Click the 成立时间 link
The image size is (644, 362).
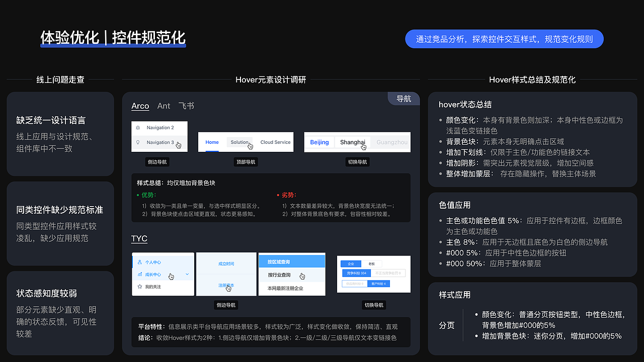[226, 262]
